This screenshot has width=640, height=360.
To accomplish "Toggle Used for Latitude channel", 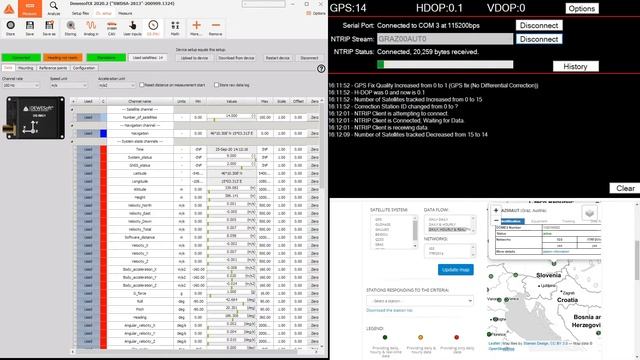I will [88, 173].
